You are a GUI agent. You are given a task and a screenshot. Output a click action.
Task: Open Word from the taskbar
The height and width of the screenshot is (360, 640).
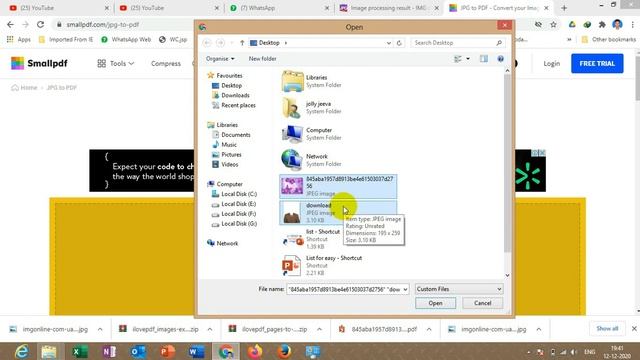[196, 351]
